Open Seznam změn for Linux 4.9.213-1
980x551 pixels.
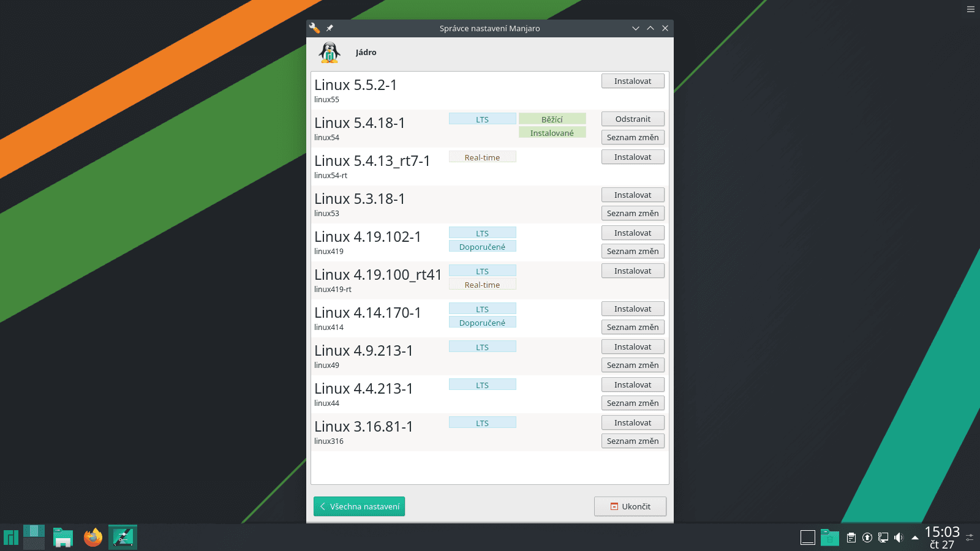[x=633, y=365]
